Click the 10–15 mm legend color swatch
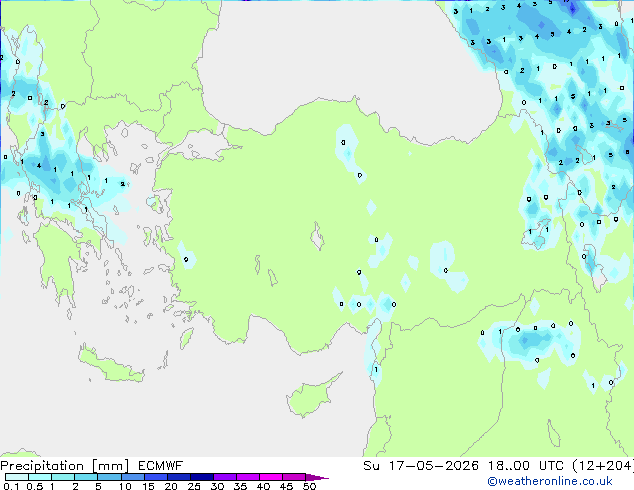This screenshot has height=490, width=634. 132,477
